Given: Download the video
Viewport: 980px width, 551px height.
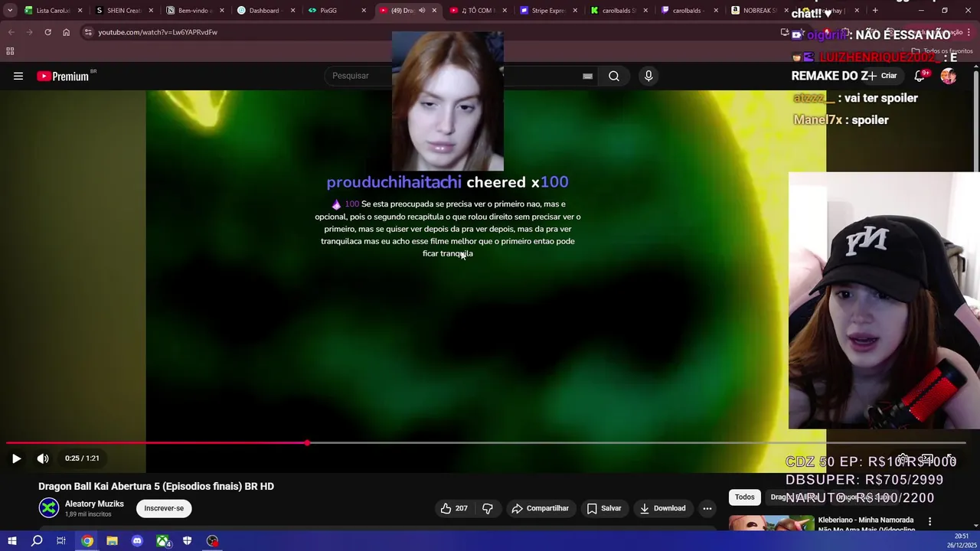Looking at the screenshot, I should coord(662,508).
